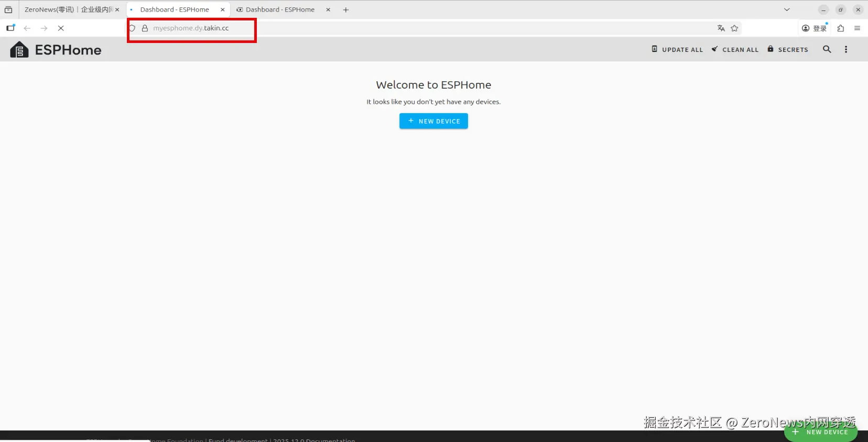Open a new browser tab with plus icon

(x=346, y=9)
